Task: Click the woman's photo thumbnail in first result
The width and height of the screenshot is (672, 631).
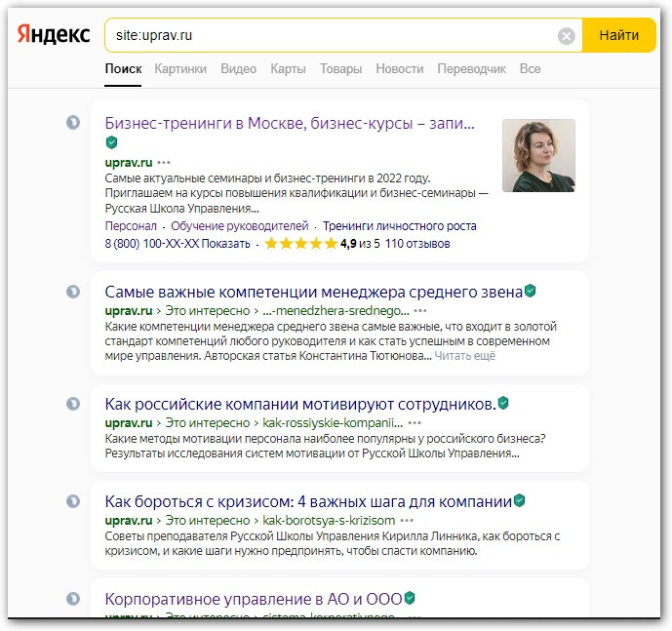Action: tap(538, 155)
